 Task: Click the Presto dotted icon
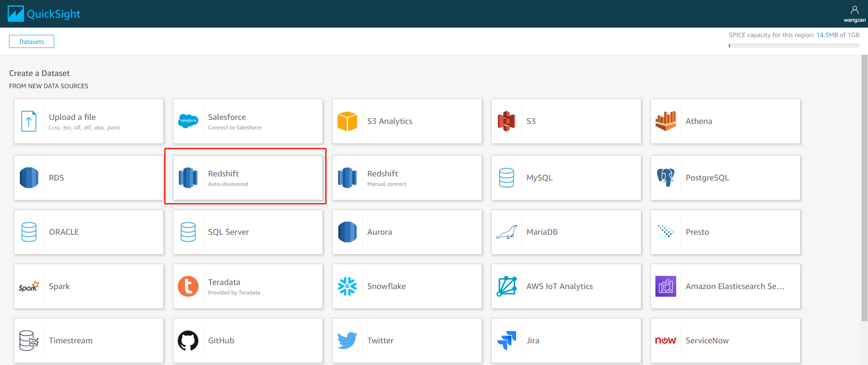(x=666, y=232)
